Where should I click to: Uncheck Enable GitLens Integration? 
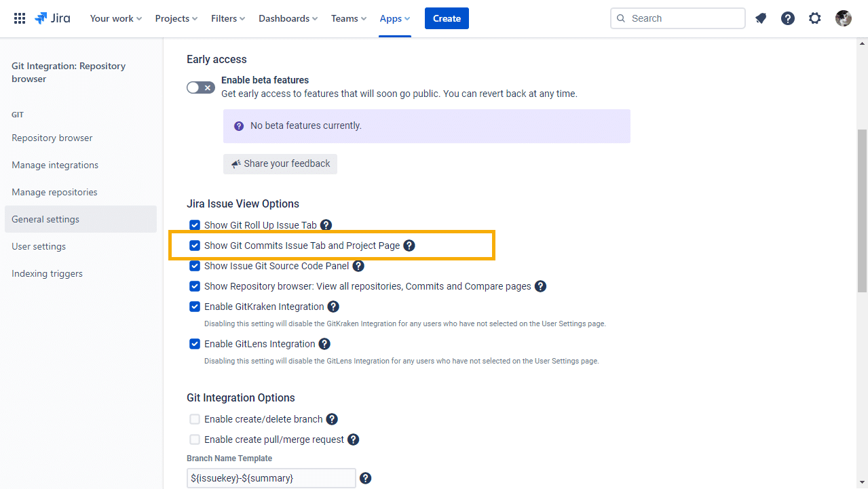[195, 344]
